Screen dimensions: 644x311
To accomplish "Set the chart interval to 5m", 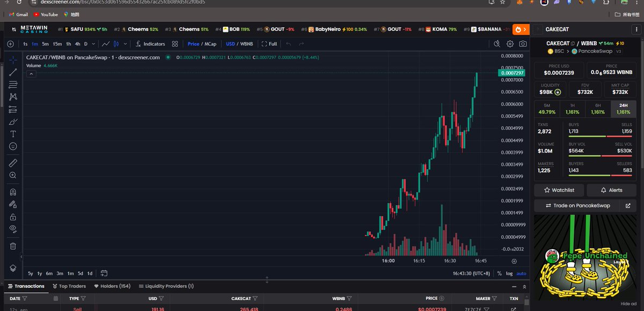I will click(45, 44).
